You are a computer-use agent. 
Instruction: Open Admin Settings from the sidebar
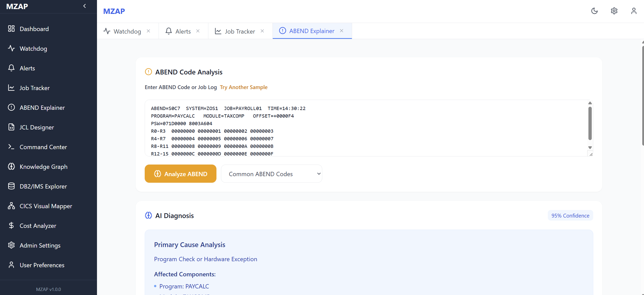click(40, 246)
